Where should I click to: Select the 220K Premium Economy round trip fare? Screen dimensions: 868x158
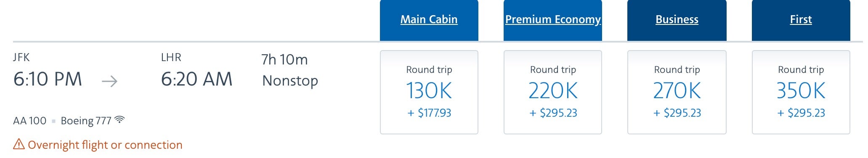click(x=553, y=92)
